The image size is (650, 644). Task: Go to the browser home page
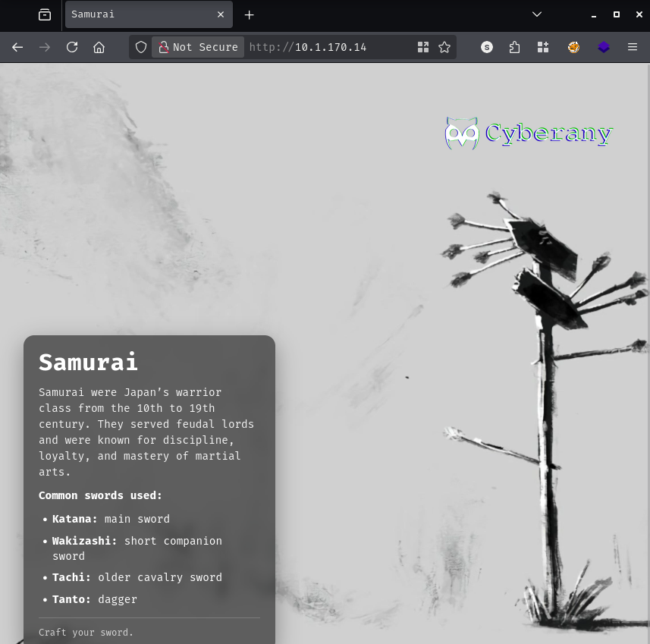99,47
